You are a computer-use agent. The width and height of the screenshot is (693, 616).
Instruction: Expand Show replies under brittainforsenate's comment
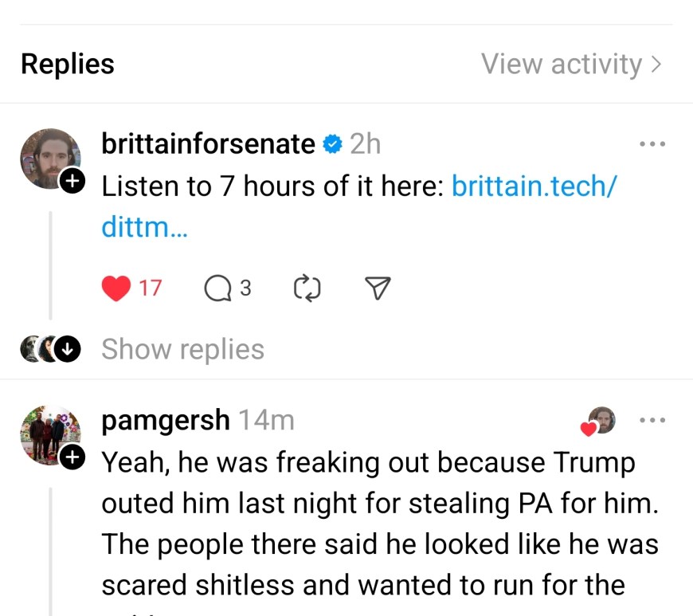coord(182,348)
